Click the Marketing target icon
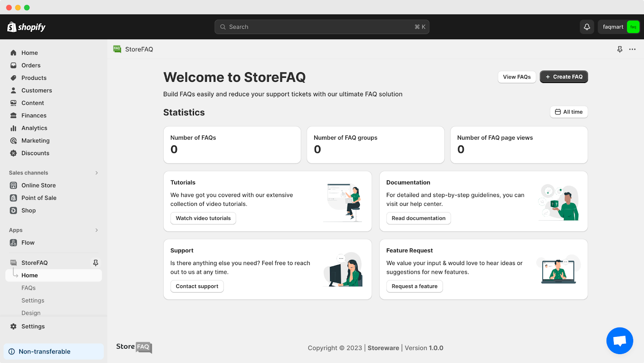644x363 pixels. (x=13, y=141)
